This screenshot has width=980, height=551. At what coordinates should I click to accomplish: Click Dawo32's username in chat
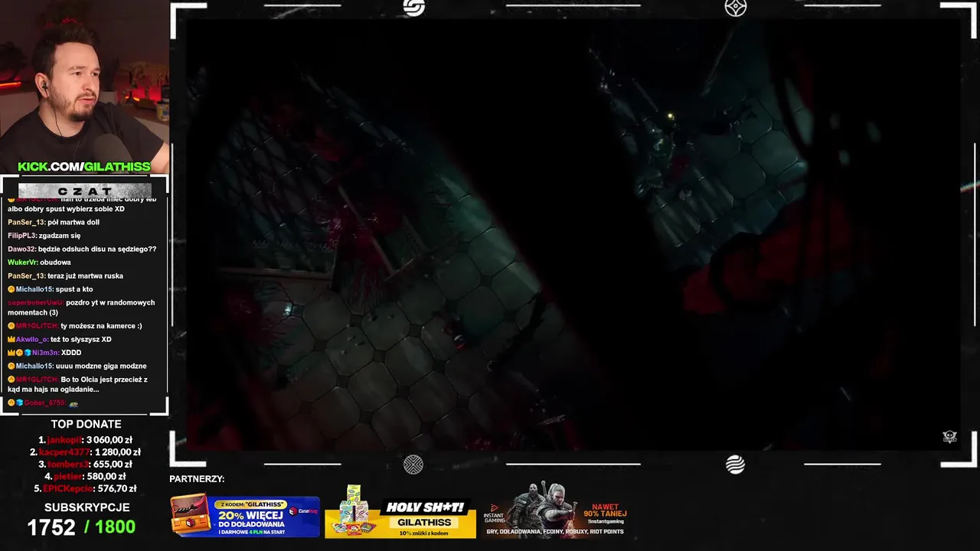[21, 249]
